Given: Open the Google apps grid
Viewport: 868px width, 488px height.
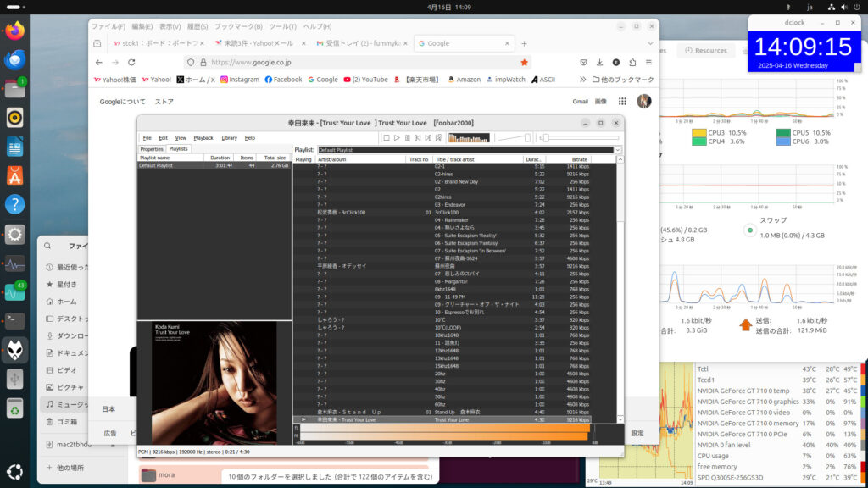Looking at the screenshot, I should pos(622,101).
